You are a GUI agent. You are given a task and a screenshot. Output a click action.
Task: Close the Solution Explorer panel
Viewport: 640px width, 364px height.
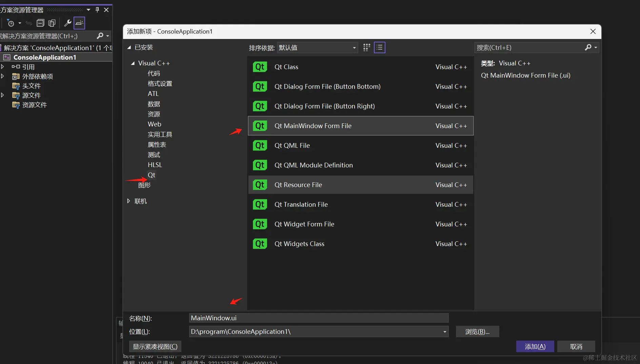106,10
